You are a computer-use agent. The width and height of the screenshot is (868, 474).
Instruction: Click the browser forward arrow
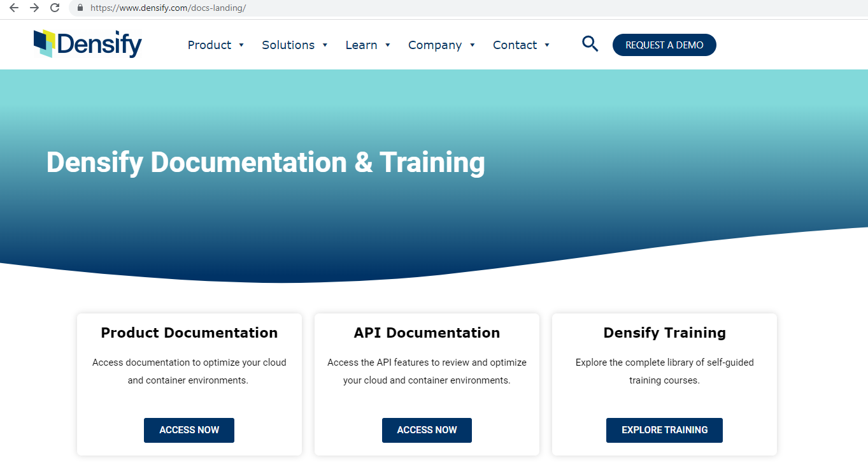click(x=34, y=8)
